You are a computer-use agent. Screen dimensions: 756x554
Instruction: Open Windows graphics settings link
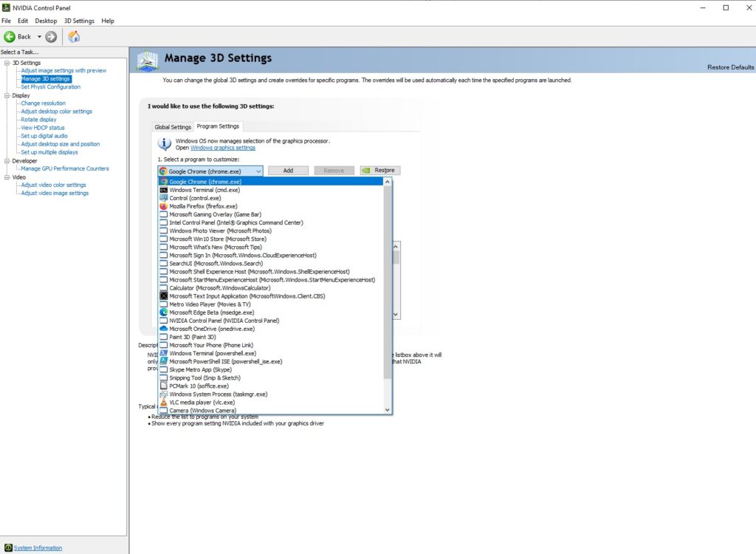223,148
